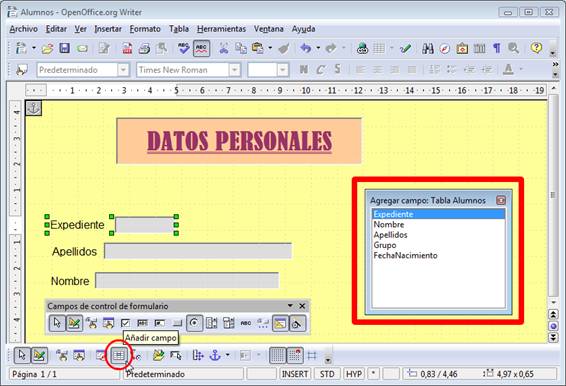Image resolution: width=566 pixels, height=386 pixels.
Task: Click the Añadir campo icon in bottom toolbar
Action: click(x=119, y=356)
